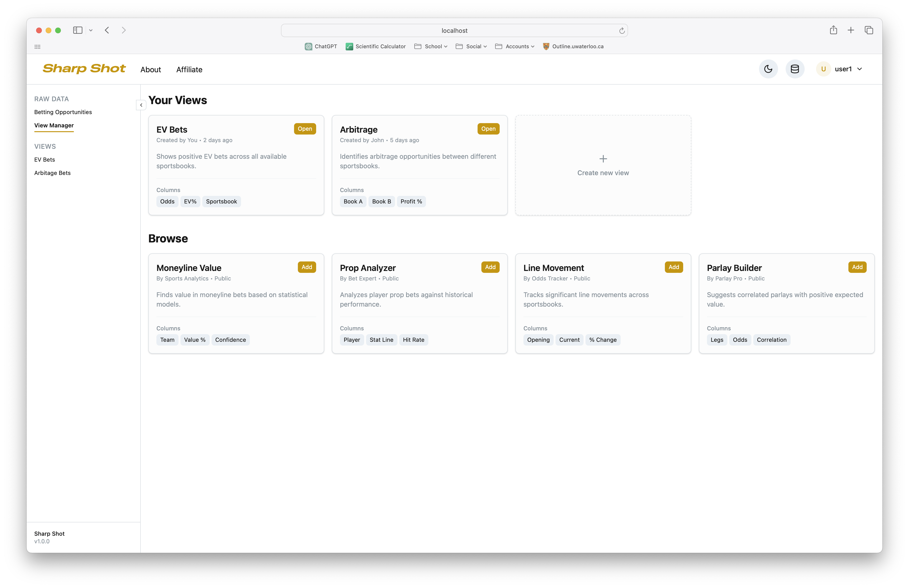Click the user1 avatar icon
Viewport: 909px width, 588px height.
coord(823,69)
